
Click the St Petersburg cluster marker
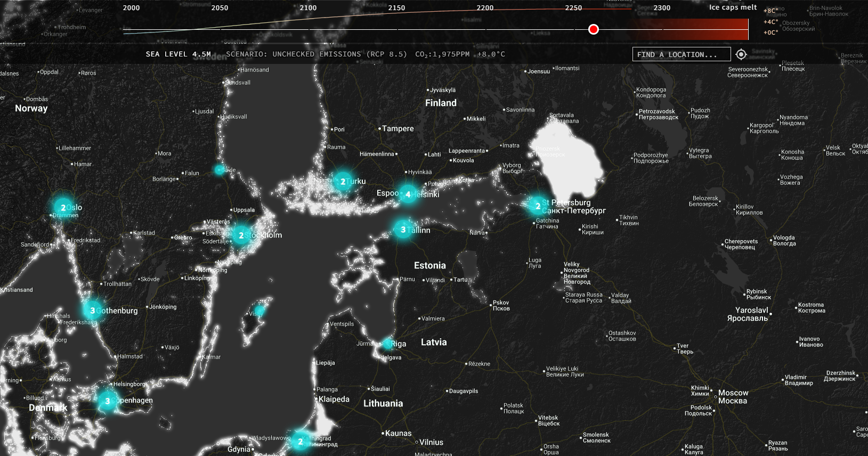point(537,206)
